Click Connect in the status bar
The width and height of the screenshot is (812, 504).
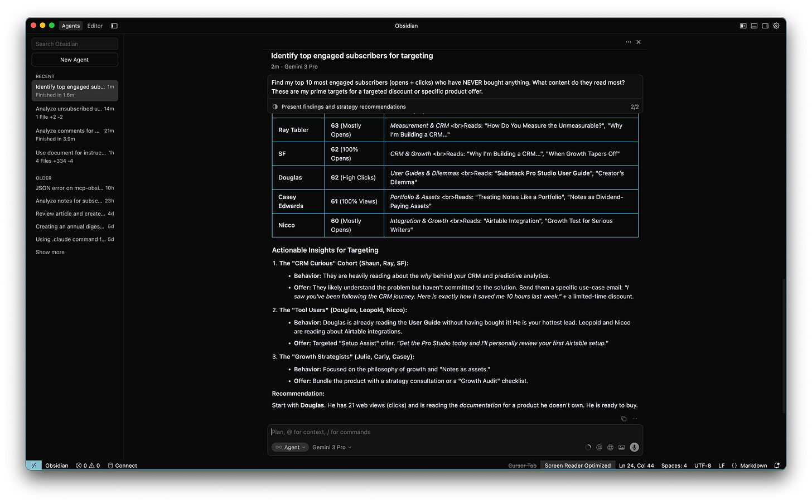click(122, 466)
